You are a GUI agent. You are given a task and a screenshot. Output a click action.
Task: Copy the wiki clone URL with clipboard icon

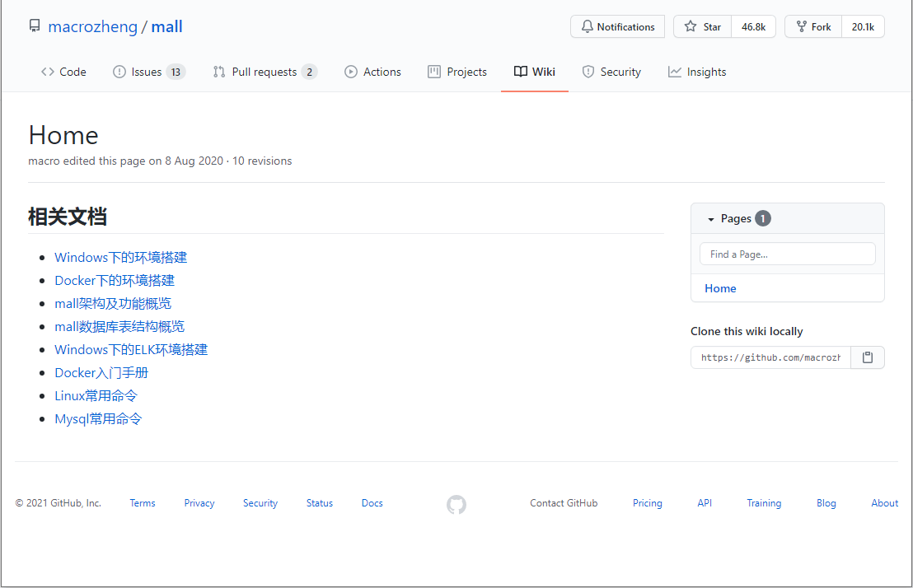point(868,357)
